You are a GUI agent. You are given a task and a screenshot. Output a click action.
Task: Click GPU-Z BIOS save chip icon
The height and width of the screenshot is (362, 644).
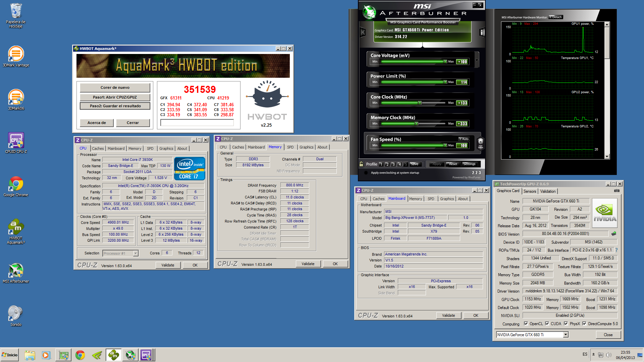click(614, 234)
